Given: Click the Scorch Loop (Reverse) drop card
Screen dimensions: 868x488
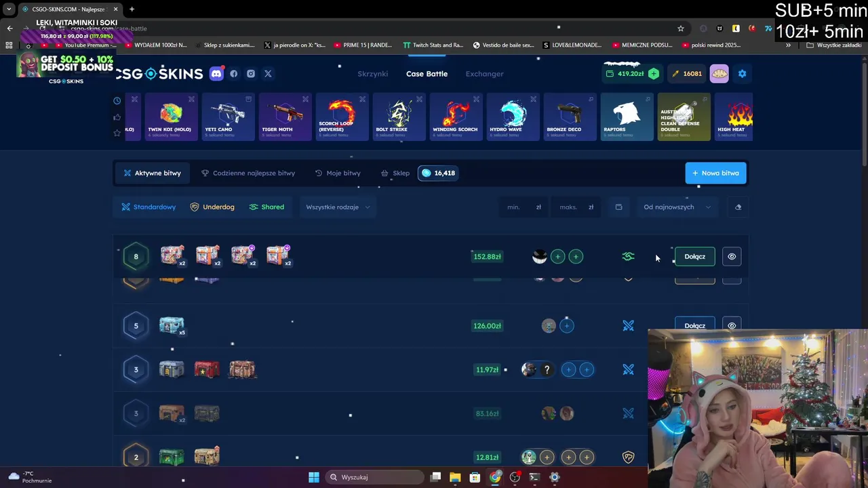Looking at the screenshot, I should tap(342, 117).
